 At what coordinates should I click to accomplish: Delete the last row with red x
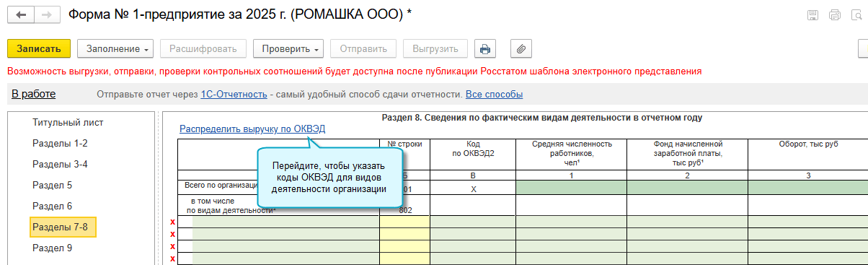tap(172, 259)
